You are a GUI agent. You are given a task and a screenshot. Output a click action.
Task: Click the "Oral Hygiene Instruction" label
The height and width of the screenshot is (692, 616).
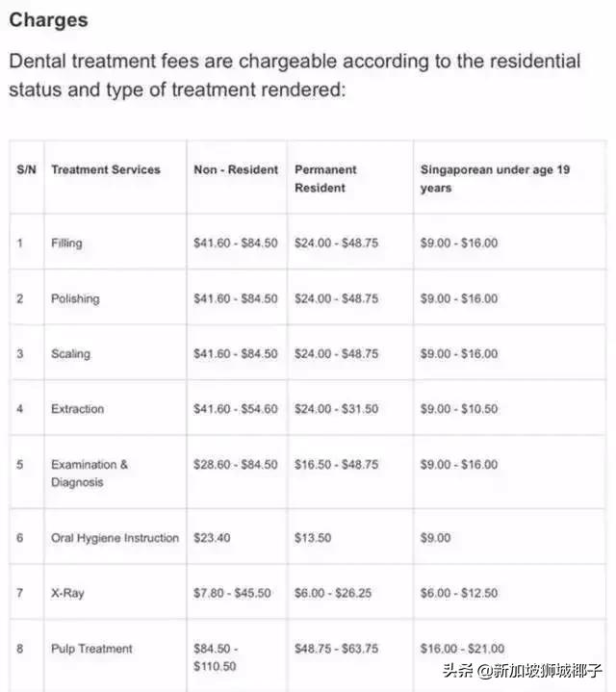[x=115, y=538]
